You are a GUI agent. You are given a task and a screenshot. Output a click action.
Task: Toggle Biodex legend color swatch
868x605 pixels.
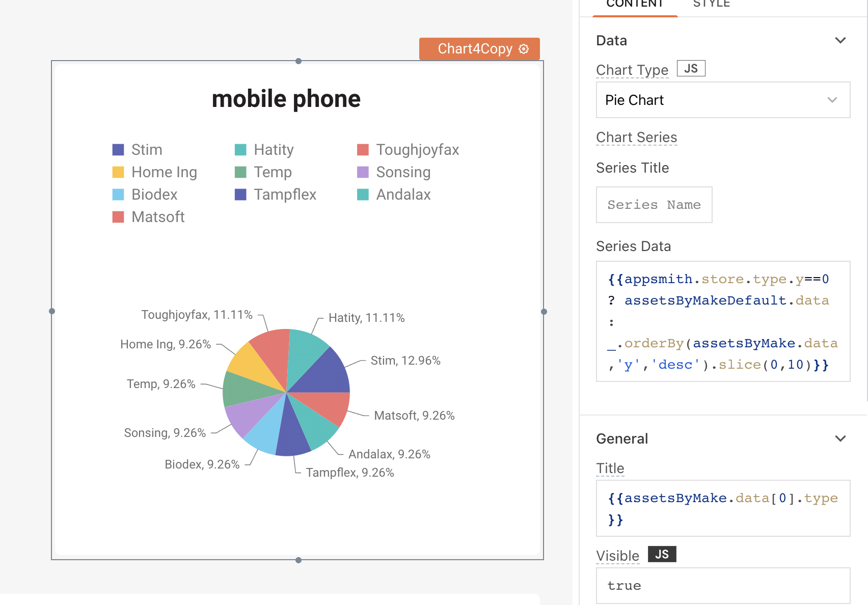(x=118, y=195)
